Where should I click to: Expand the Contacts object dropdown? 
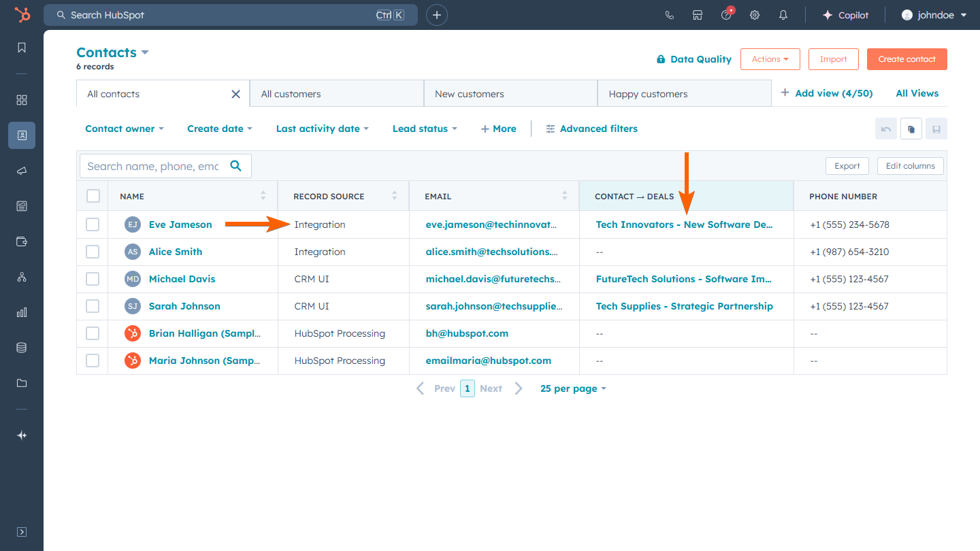[112, 52]
